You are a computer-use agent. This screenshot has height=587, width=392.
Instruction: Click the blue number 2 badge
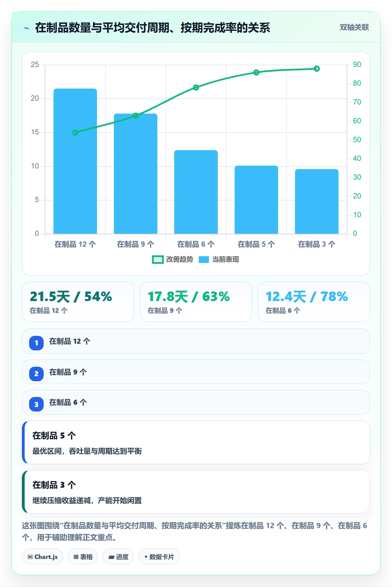[x=36, y=374]
